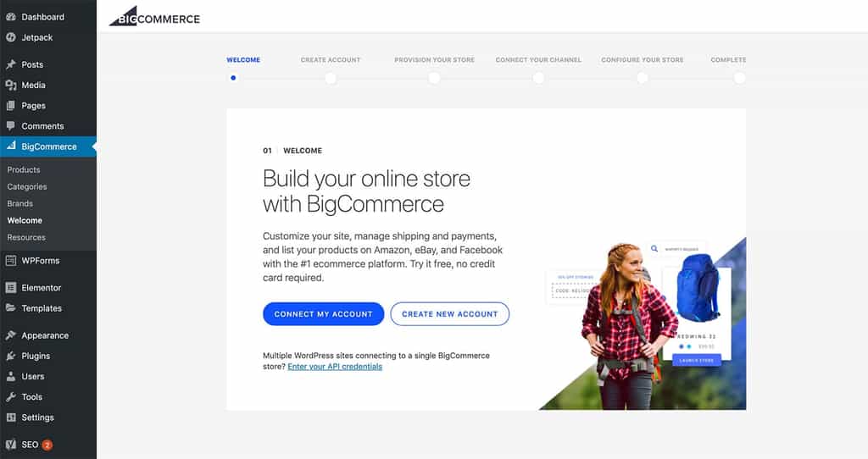Open SEO menu label
The width and height of the screenshot is (868, 459).
point(30,445)
